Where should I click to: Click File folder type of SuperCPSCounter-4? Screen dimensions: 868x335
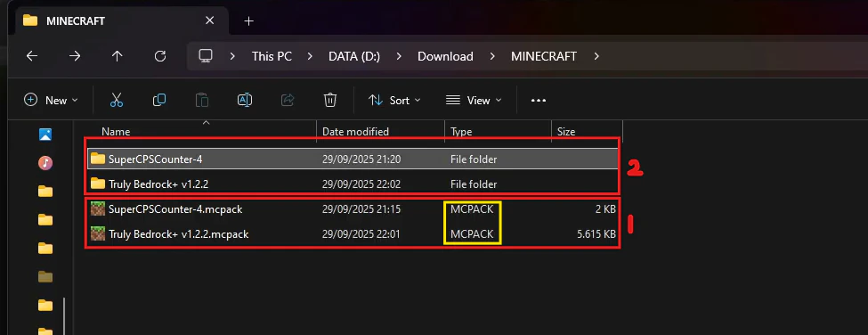click(474, 159)
